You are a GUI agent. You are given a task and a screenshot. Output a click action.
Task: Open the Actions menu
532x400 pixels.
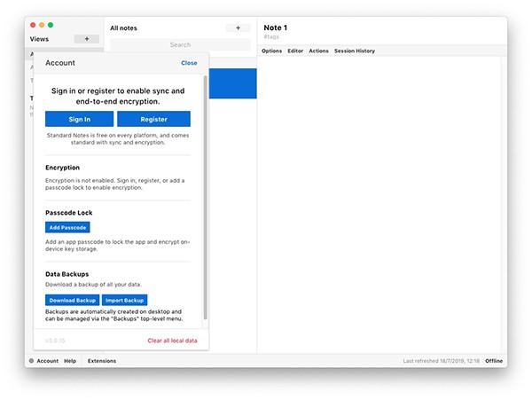tap(318, 51)
